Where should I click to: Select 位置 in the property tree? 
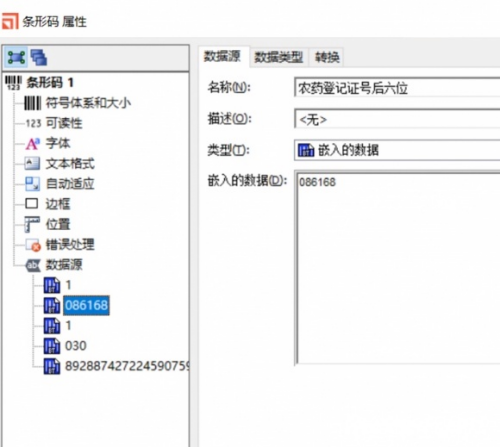58,224
